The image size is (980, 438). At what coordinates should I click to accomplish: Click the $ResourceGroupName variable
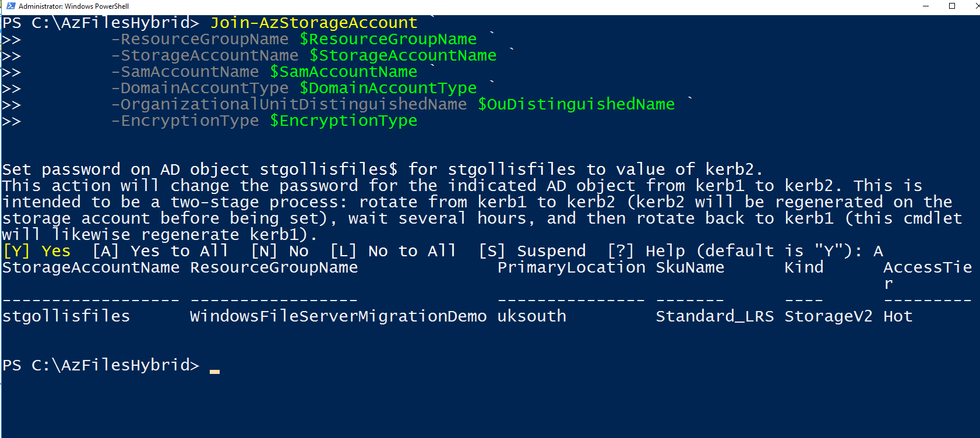pyautogui.click(x=389, y=39)
